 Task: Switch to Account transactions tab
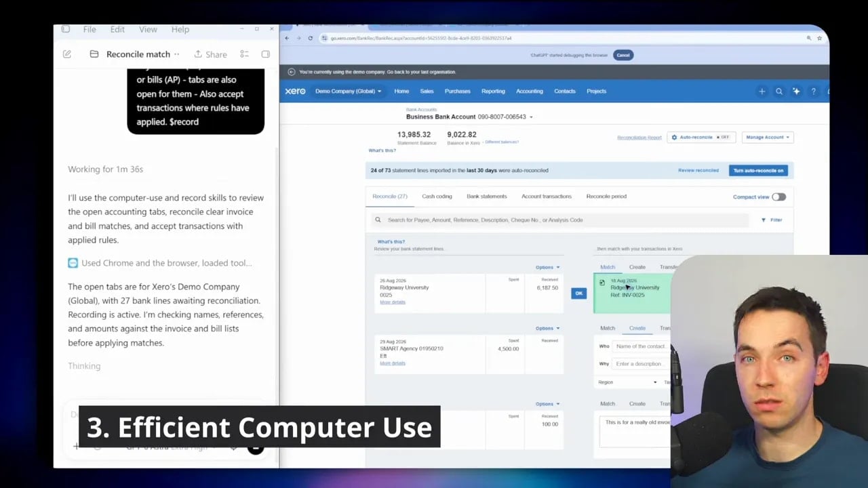[x=547, y=197]
